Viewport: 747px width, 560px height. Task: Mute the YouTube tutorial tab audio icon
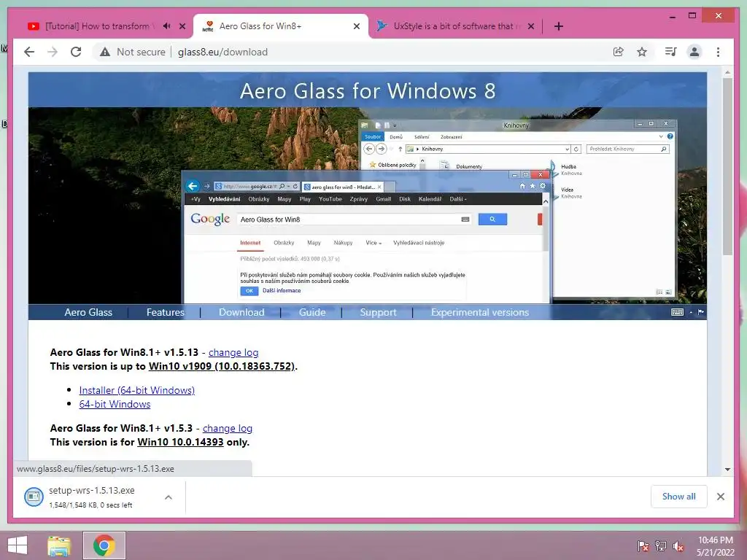tap(167, 26)
